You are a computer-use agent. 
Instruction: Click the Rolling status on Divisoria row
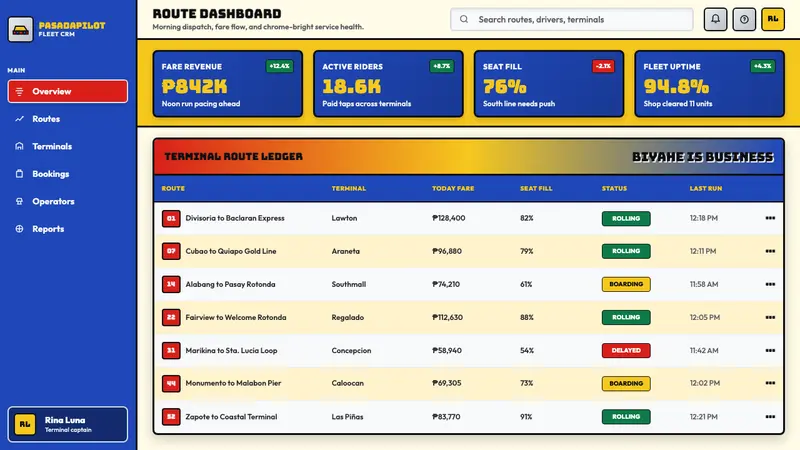click(x=626, y=218)
